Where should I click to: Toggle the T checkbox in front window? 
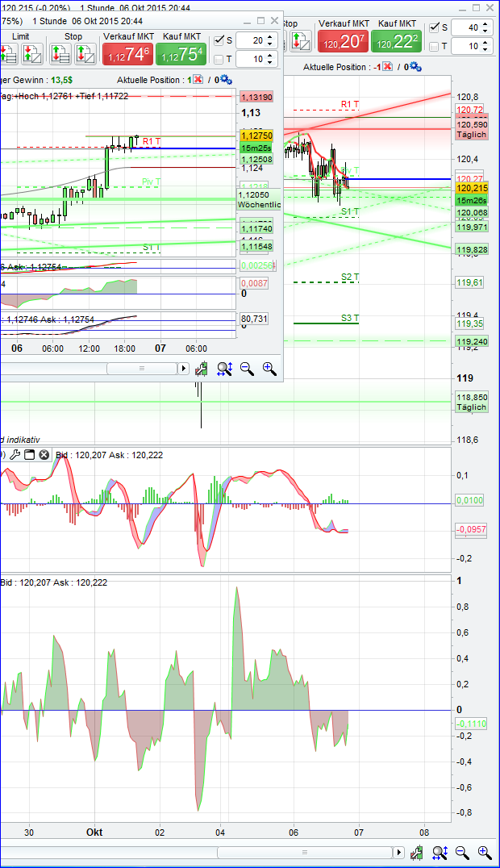219,59
